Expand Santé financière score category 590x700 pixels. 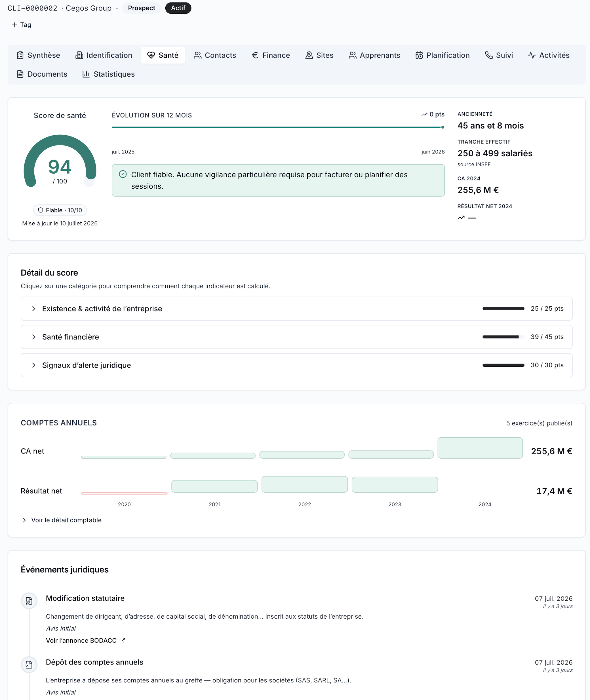tap(296, 337)
